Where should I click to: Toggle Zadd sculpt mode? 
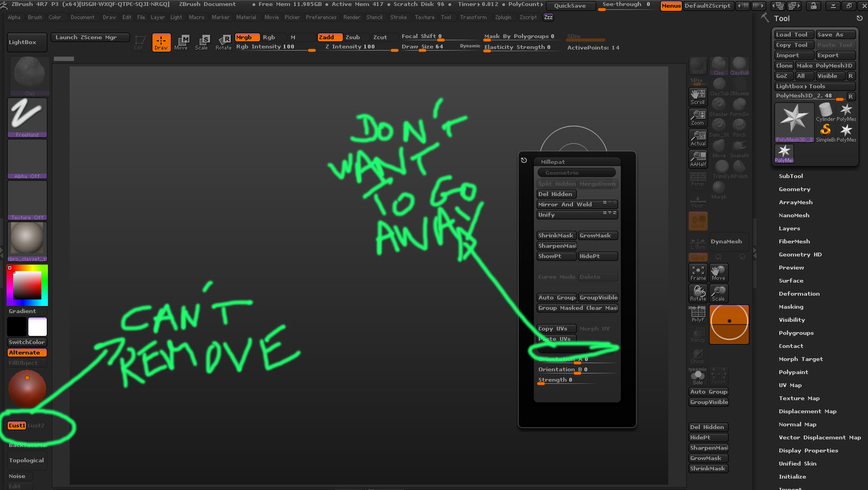coord(330,38)
